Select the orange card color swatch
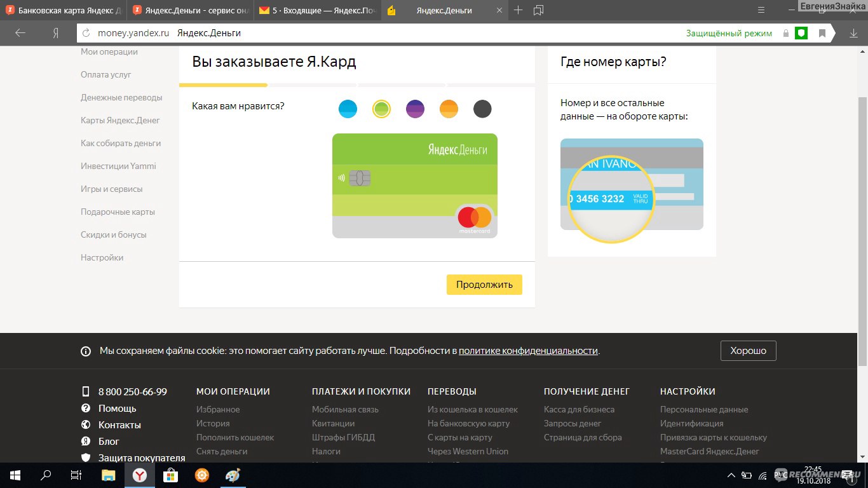 (449, 109)
